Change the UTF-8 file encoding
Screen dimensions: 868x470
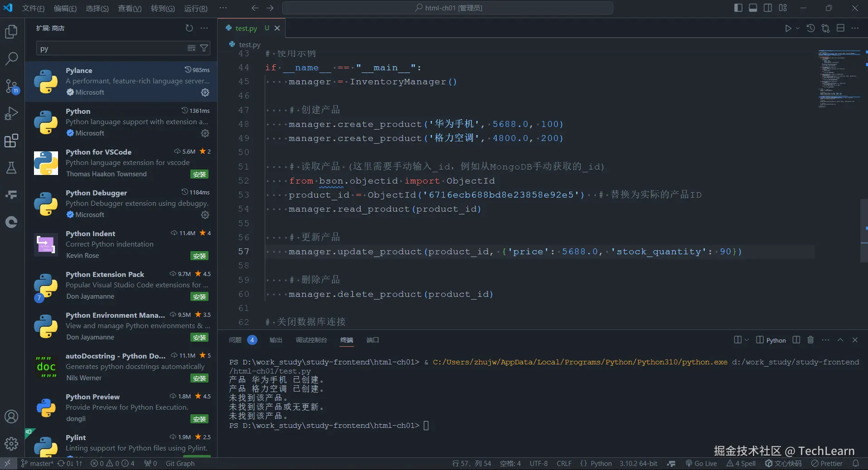(538, 463)
